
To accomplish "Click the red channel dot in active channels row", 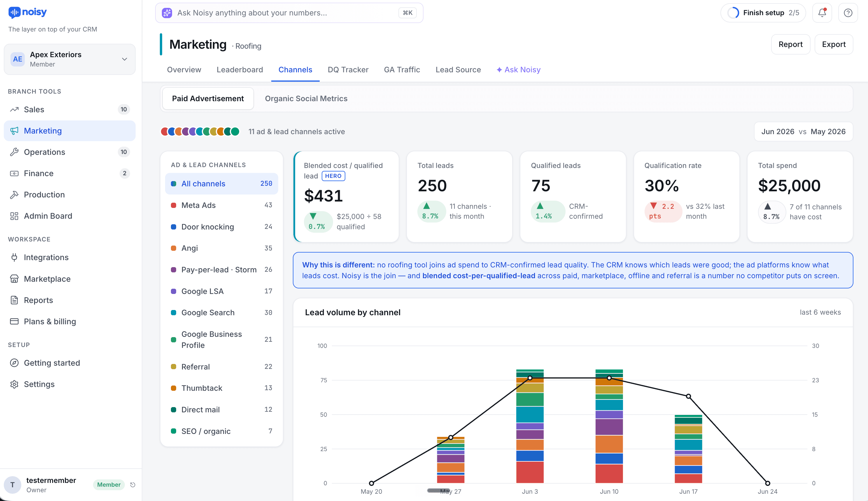I will (x=165, y=132).
